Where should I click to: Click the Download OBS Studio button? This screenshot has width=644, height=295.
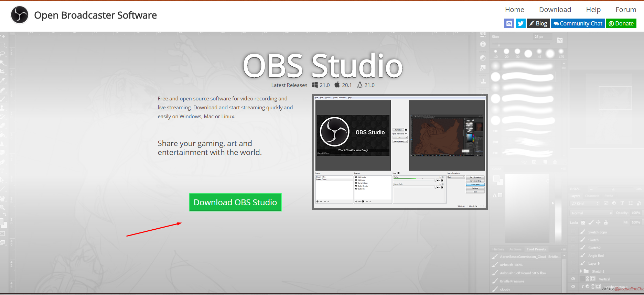235,202
